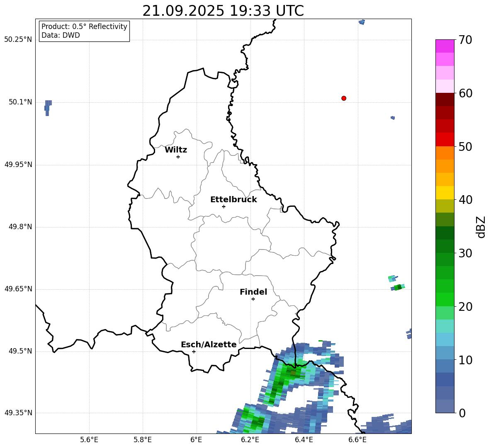Click the colorbar 20 tick label

pyautogui.click(x=465, y=307)
